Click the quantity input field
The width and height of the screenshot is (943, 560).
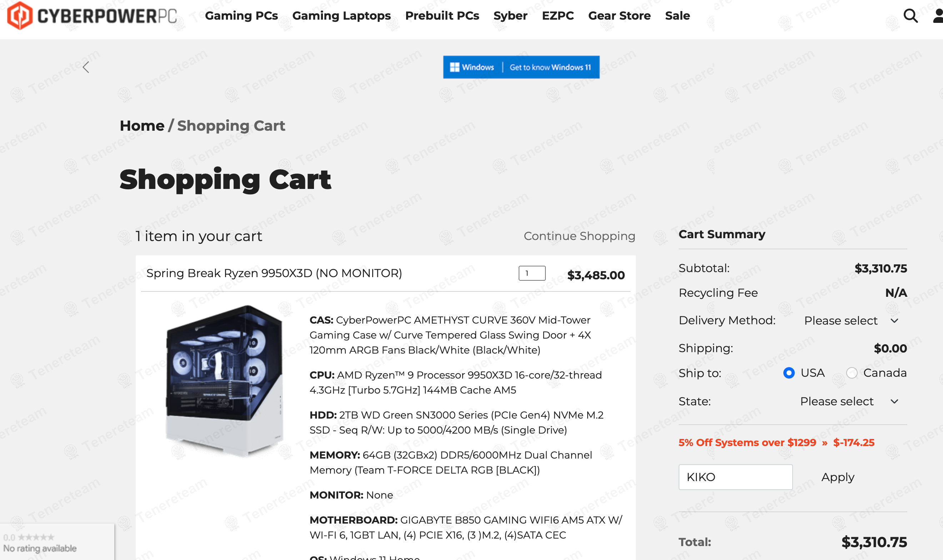532,273
